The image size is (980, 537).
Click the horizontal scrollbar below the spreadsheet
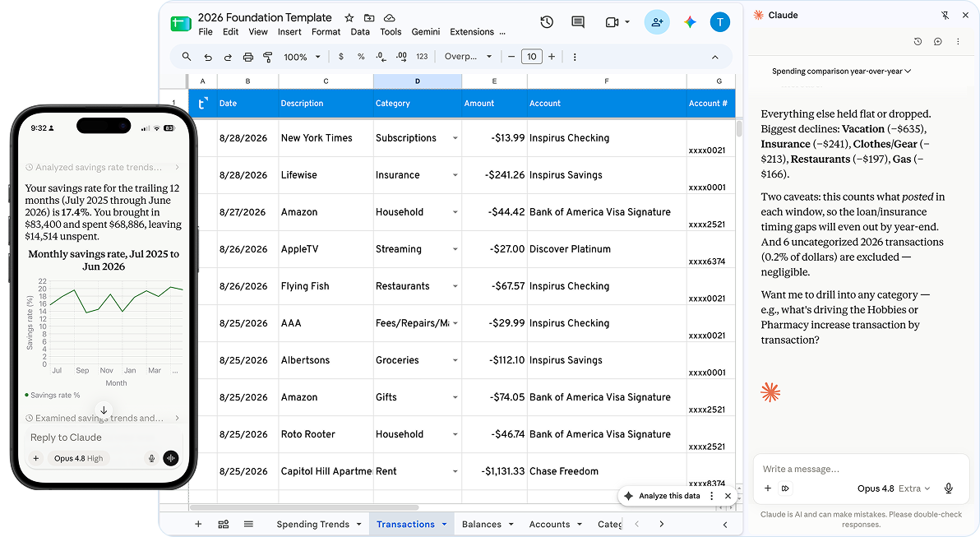303,507
